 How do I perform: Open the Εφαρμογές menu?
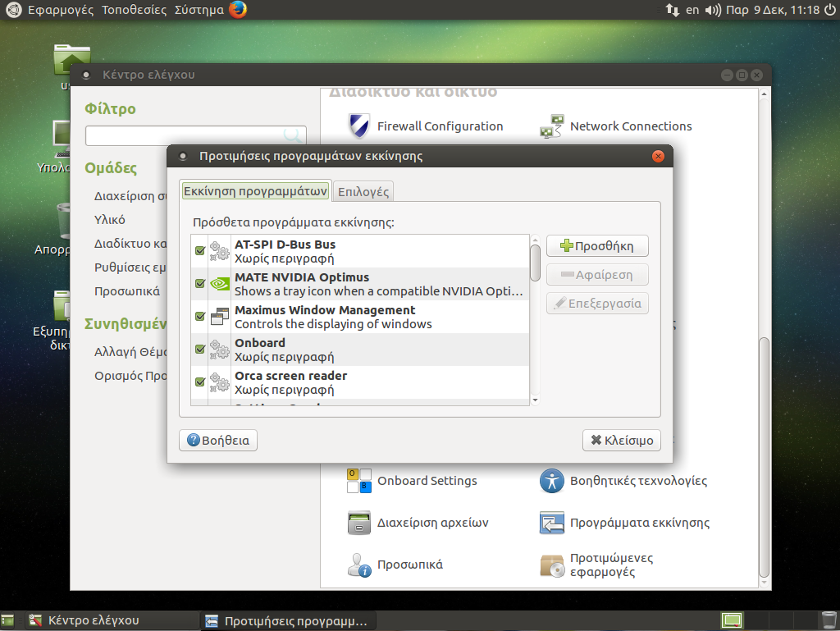tap(62, 10)
